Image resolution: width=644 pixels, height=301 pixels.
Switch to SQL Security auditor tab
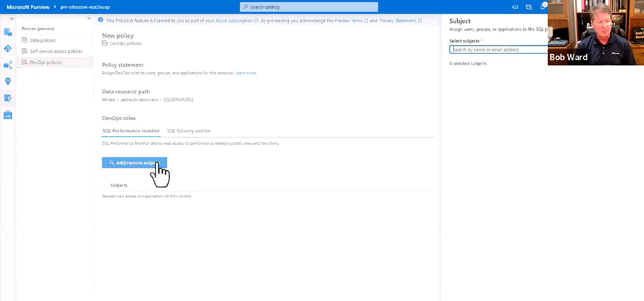click(x=188, y=131)
